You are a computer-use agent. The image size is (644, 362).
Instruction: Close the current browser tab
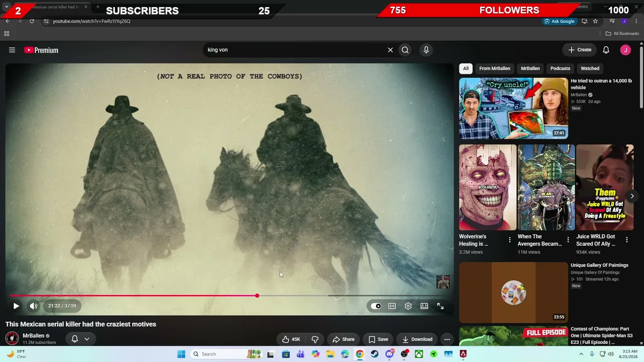point(86,7)
